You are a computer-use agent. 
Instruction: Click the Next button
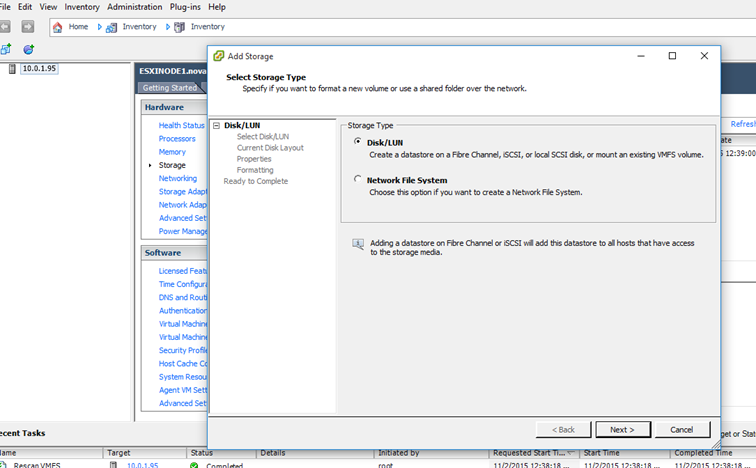pyautogui.click(x=622, y=429)
